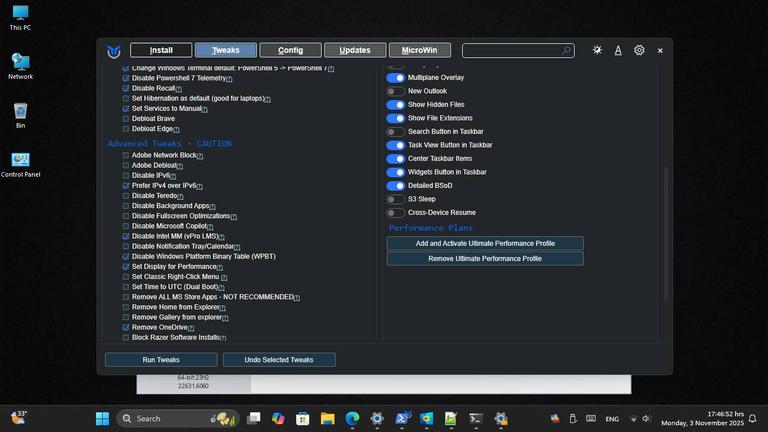This screenshot has width=768, height=432.
Task: Check Set Classic Right-Click Menu checkbox
Action: point(126,277)
